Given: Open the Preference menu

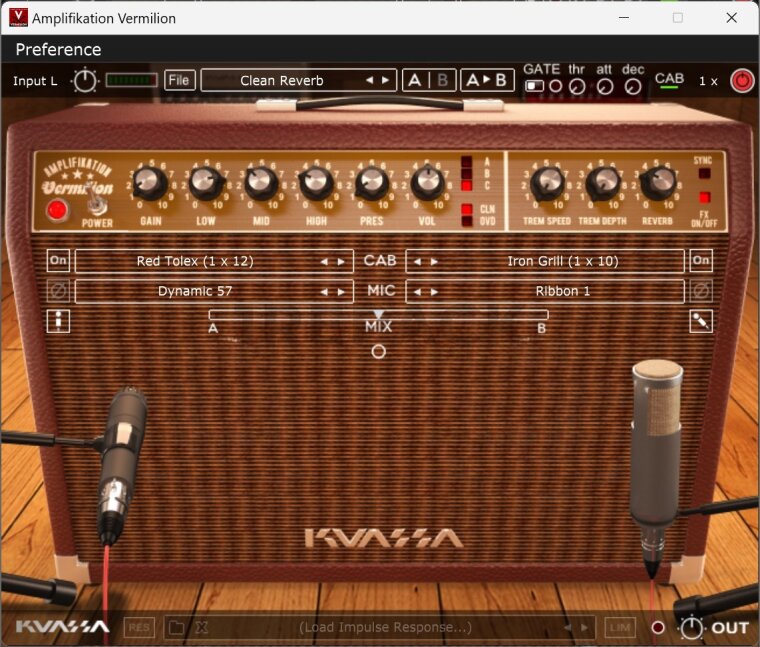Looking at the screenshot, I should pos(58,49).
